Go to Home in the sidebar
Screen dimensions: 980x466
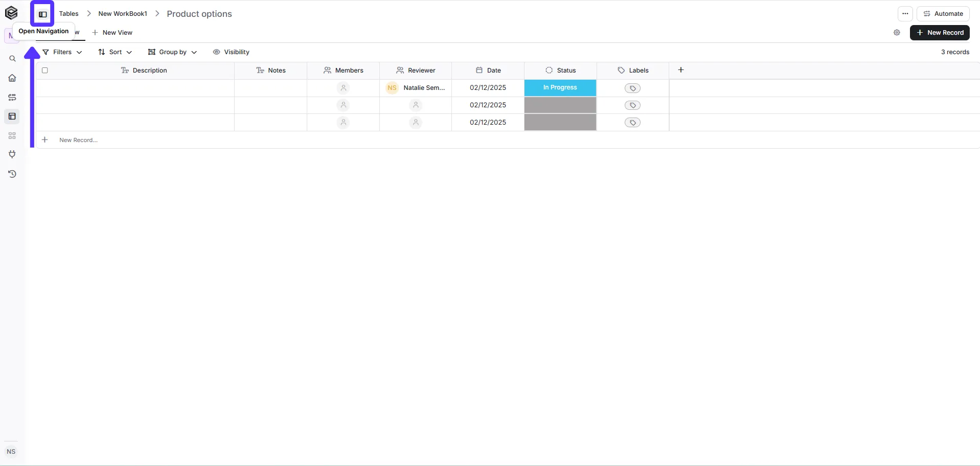pos(12,78)
